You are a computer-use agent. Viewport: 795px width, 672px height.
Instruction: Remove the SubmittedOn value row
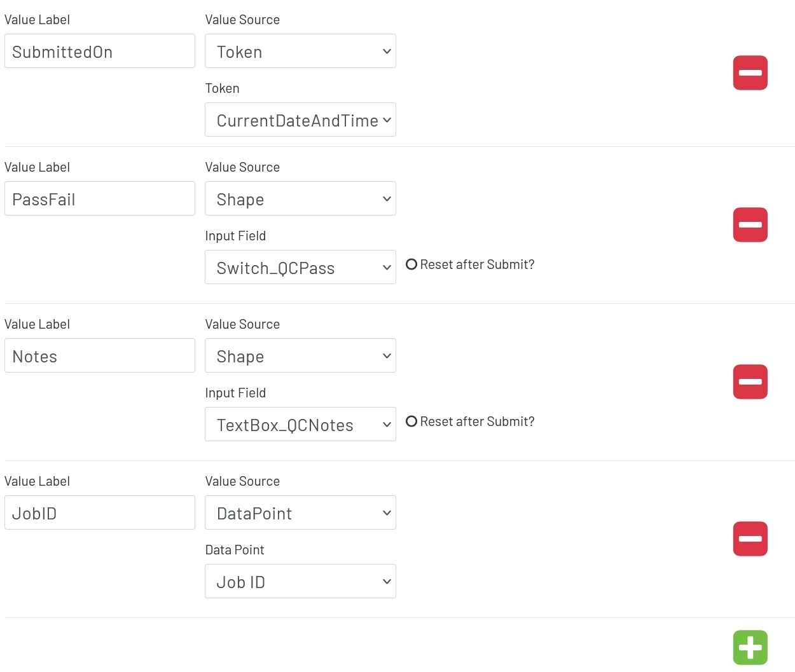750,72
